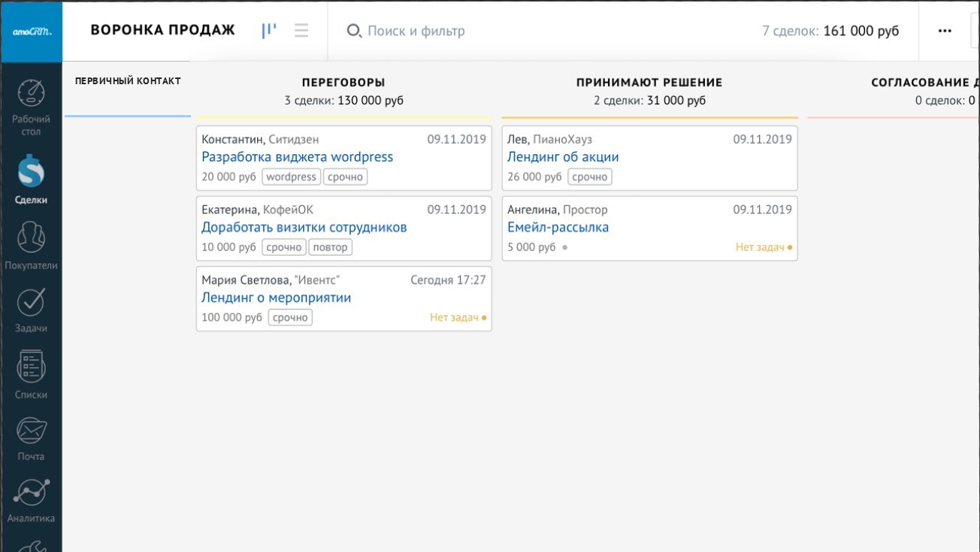The width and height of the screenshot is (980, 552).
Task: Click company name ПианоХауз
Action: [x=563, y=139]
